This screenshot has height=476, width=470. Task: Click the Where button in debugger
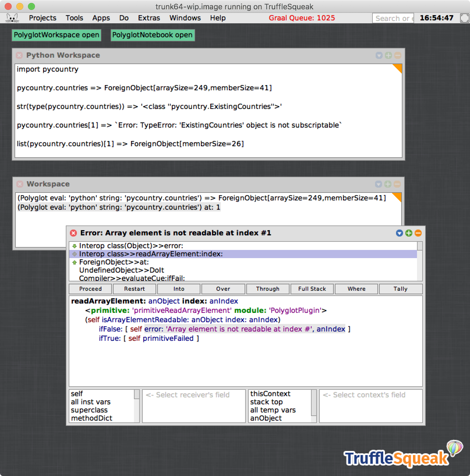pos(356,289)
